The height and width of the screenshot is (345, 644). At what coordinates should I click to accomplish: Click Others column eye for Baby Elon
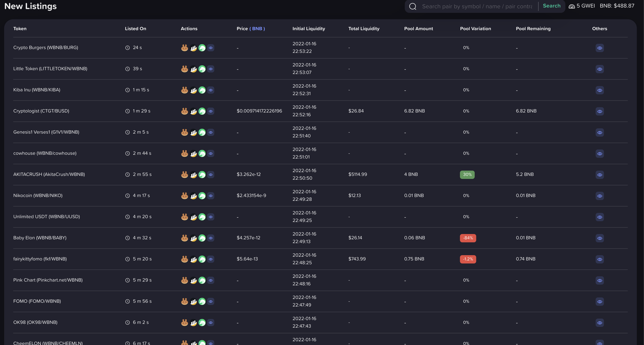[x=600, y=238]
